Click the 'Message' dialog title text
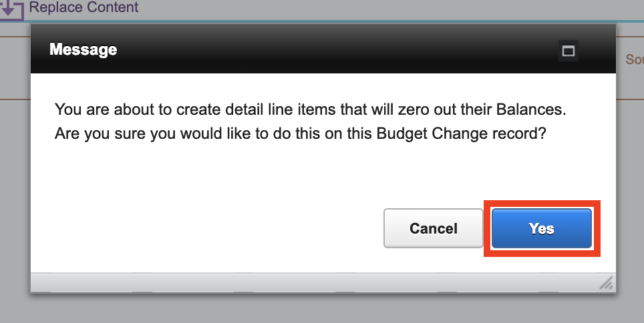The image size is (644, 323). [x=84, y=49]
